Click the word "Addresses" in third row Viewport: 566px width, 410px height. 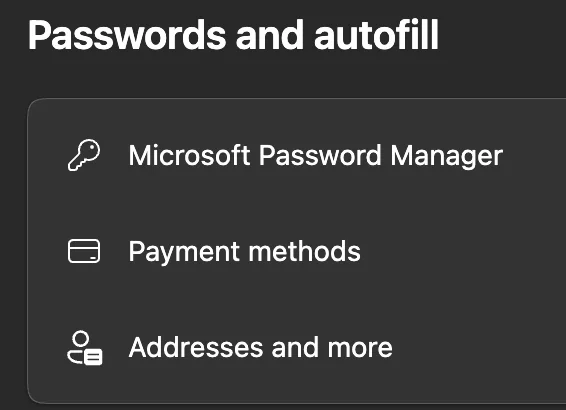click(196, 348)
